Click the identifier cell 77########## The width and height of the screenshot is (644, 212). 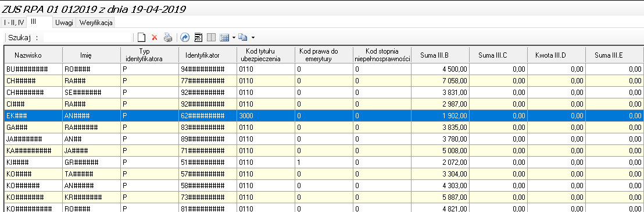coord(208,81)
